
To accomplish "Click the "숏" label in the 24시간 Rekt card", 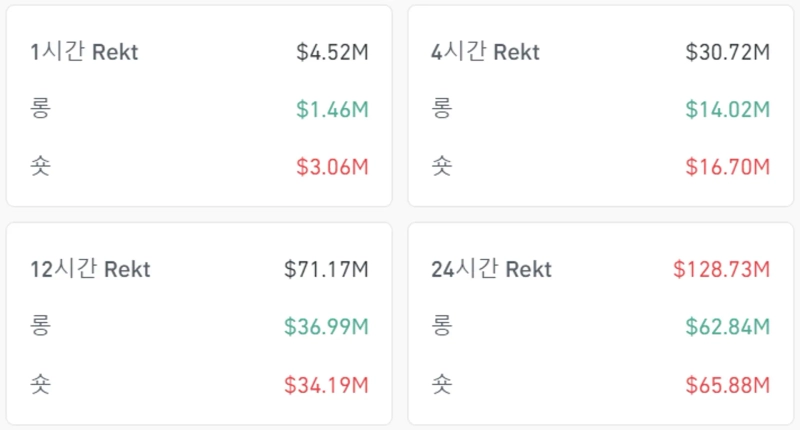I will tap(441, 383).
